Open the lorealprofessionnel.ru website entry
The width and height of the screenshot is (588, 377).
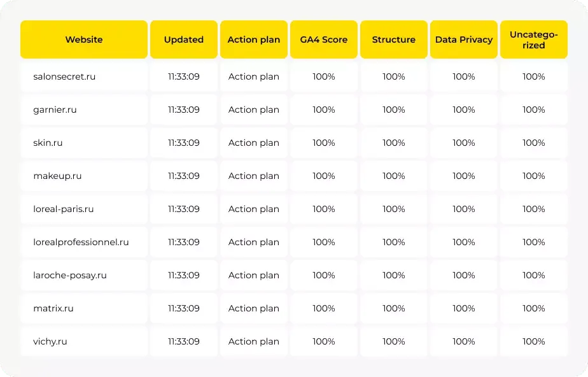coord(81,242)
